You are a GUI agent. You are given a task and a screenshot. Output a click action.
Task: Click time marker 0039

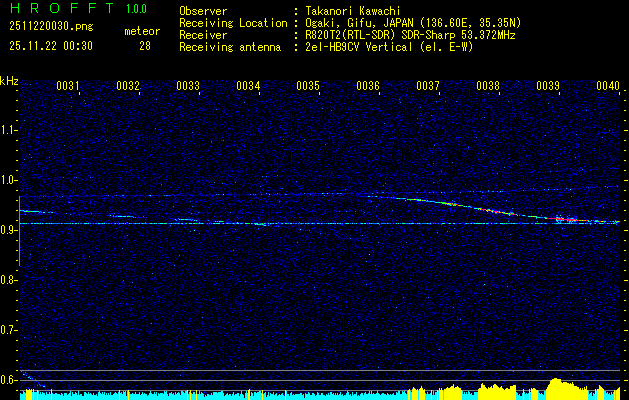coord(548,86)
